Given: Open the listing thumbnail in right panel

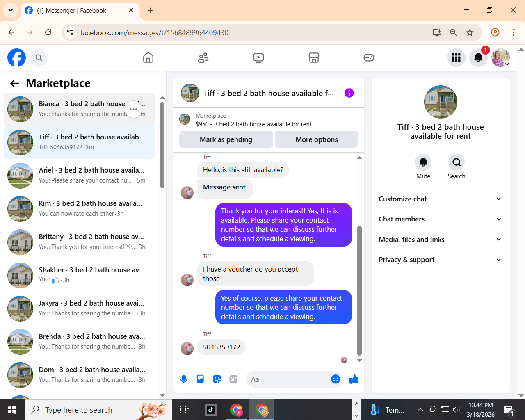Looking at the screenshot, I should coord(441,102).
